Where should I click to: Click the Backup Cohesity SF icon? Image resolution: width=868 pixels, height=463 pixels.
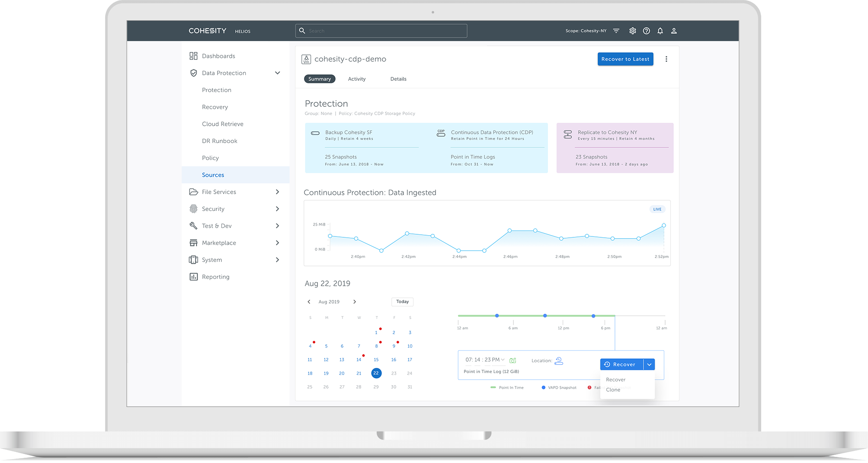315,133
